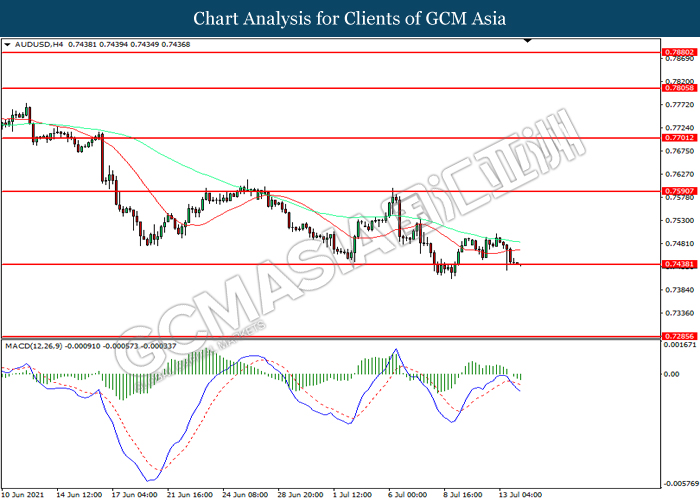Click the MACD(12,26,9) indicator label
Image resolution: width=700 pixels, height=500 pixels.
click(33, 345)
